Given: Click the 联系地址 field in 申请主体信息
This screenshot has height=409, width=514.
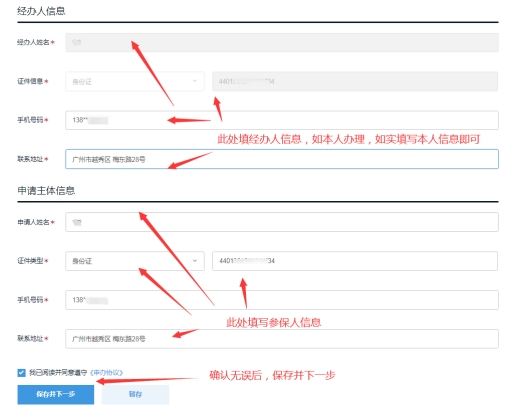Looking at the screenshot, I should pos(282,339).
